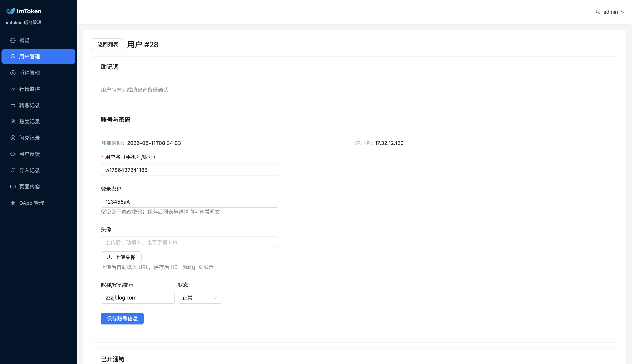Click the 用户 #28 page title

(x=143, y=45)
